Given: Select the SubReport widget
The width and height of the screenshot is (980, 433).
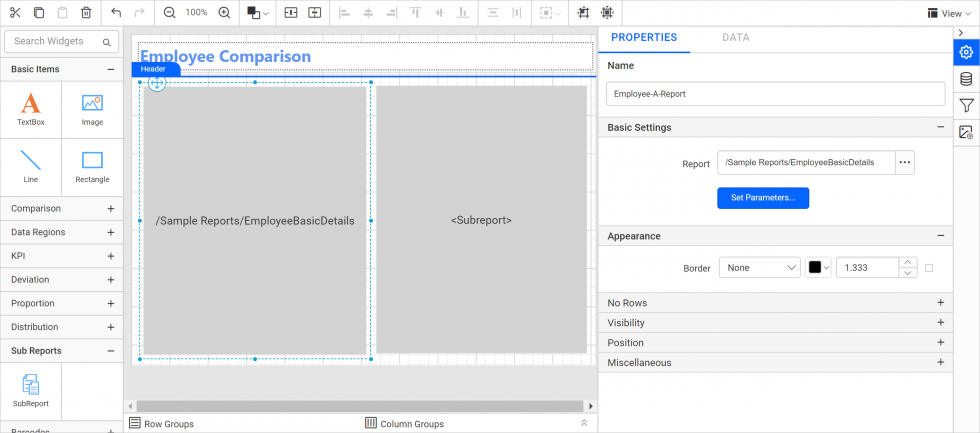Looking at the screenshot, I should coord(31,391).
